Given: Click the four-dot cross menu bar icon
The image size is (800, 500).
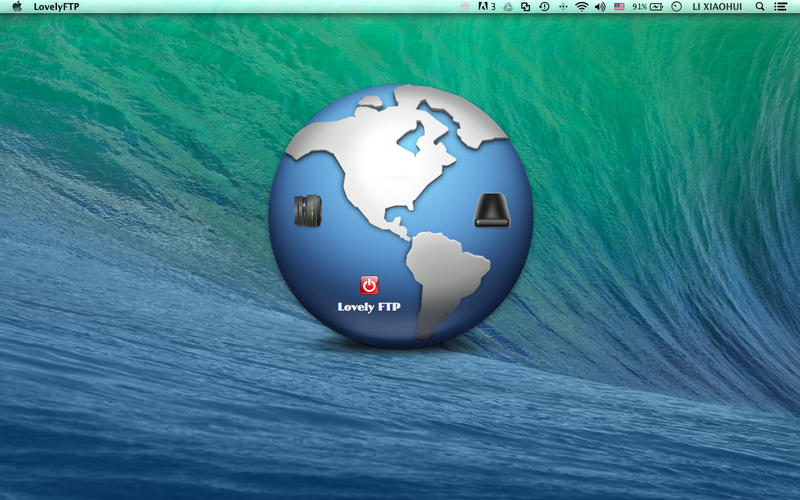Looking at the screenshot, I should 563,7.
